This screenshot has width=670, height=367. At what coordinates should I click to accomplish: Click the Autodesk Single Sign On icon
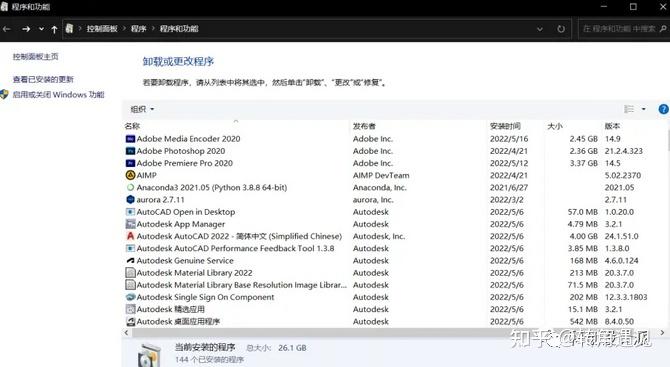click(130, 297)
